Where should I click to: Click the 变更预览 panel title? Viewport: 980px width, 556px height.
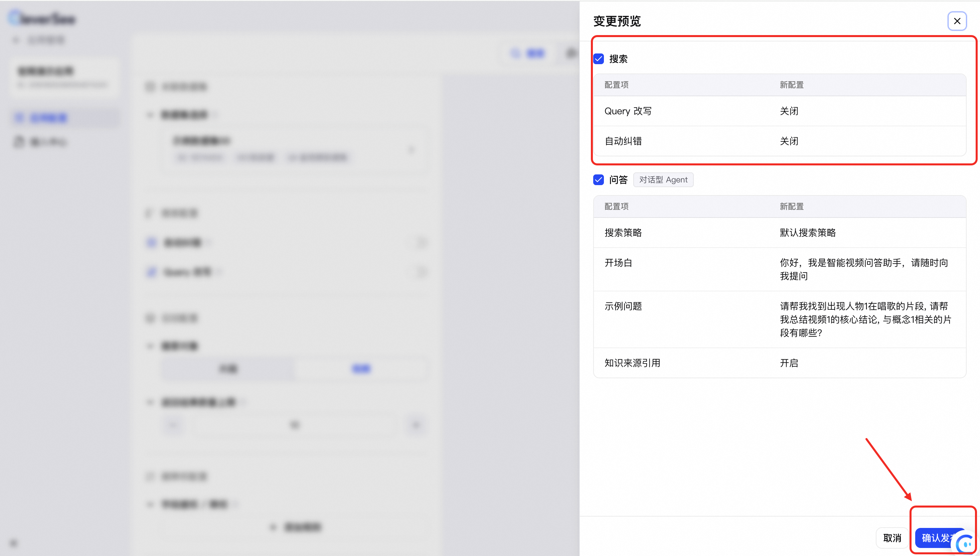(x=617, y=21)
